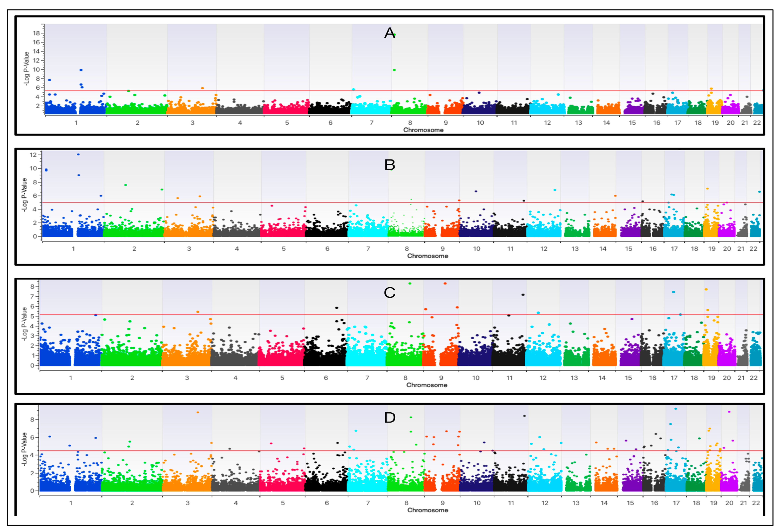Click the panel letter B label
The height and width of the screenshot is (532, 780).
click(390, 165)
